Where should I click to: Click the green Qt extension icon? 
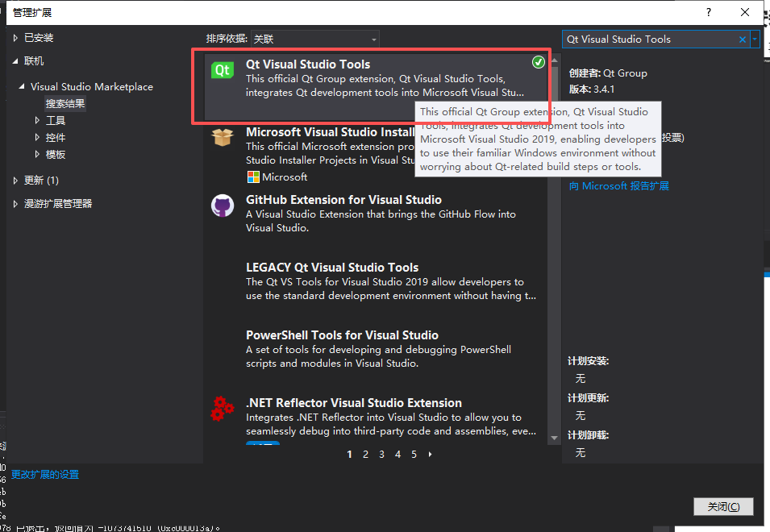click(223, 69)
